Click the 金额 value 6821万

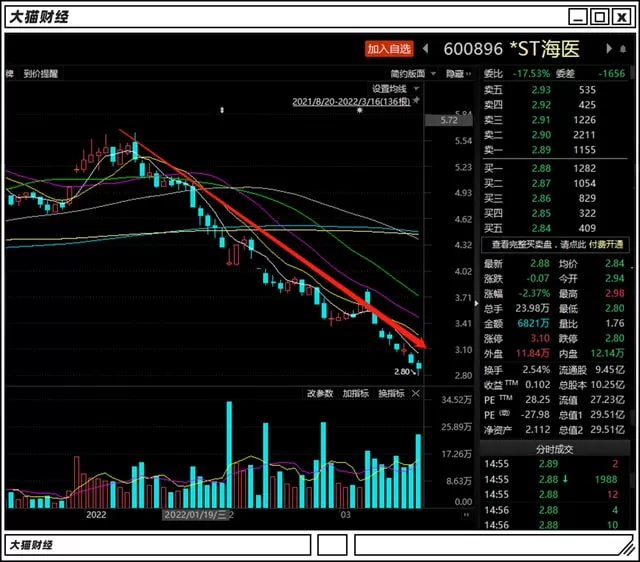tap(533, 323)
